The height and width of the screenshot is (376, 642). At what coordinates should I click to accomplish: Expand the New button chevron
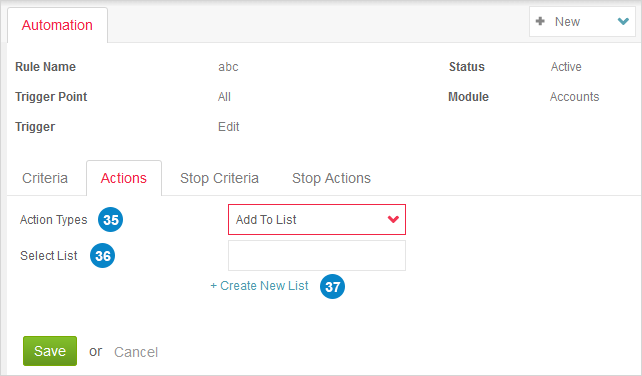coord(623,21)
